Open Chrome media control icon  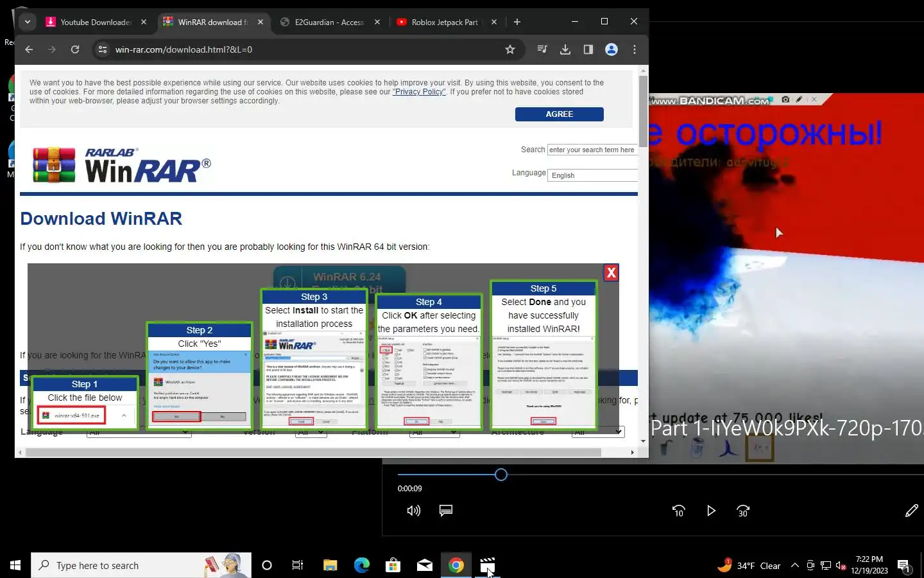(542, 49)
